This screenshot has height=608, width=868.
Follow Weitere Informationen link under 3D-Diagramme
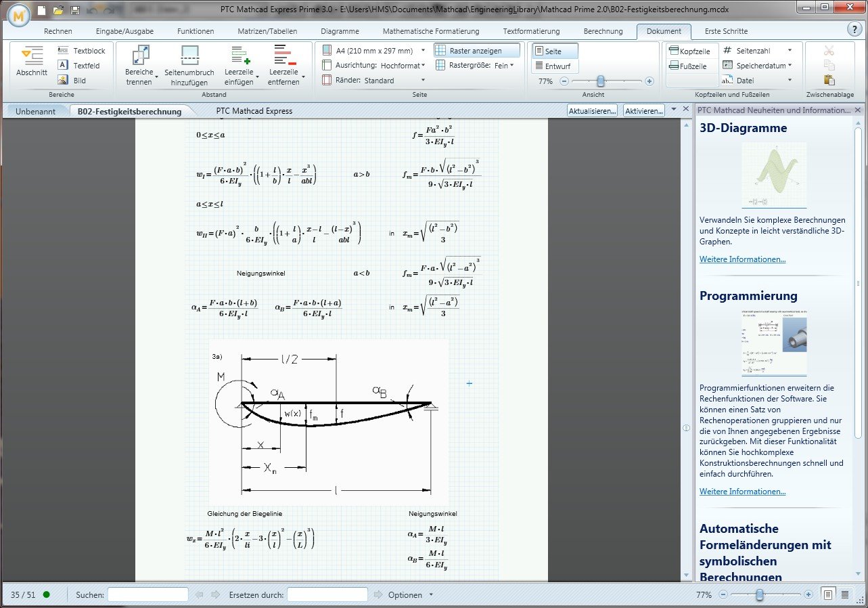pos(742,259)
